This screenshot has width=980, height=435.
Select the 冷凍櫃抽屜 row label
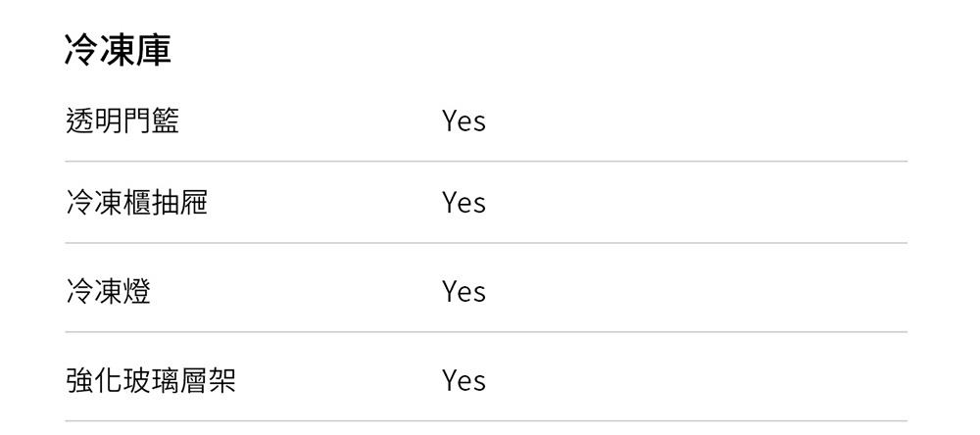pyautogui.click(x=136, y=202)
